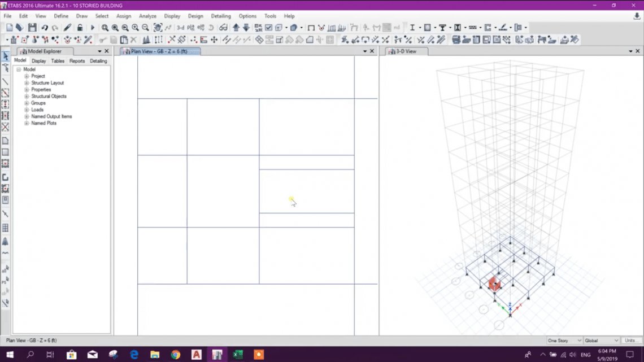
Task: Select the Draw Braces X tool
Action: pyautogui.click(x=5, y=127)
